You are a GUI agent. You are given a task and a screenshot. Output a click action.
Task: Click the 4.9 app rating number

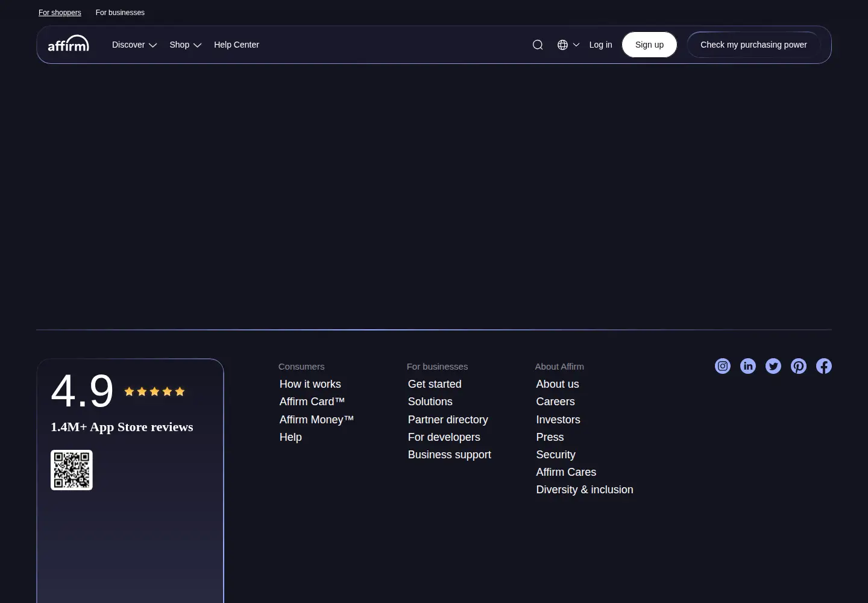coord(82,391)
